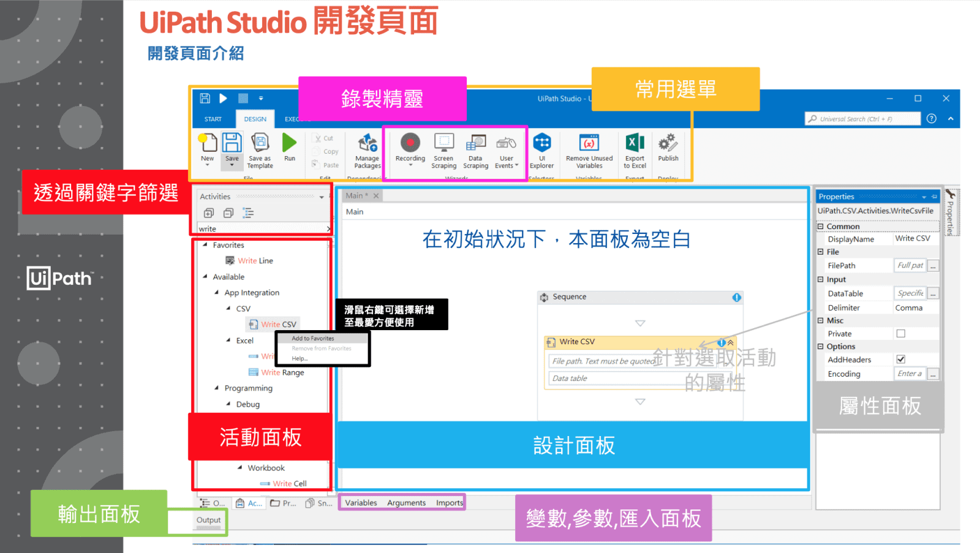This screenshot has height=553, width=980.
Task: Collapse the Programming tree node
Action: tap(217, 388)
